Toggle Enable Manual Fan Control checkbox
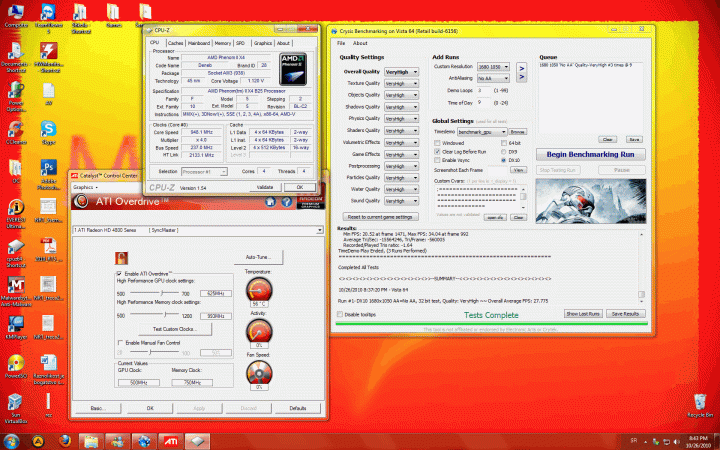Viewport: 720px width, 450px height. (x=120, y=343)
